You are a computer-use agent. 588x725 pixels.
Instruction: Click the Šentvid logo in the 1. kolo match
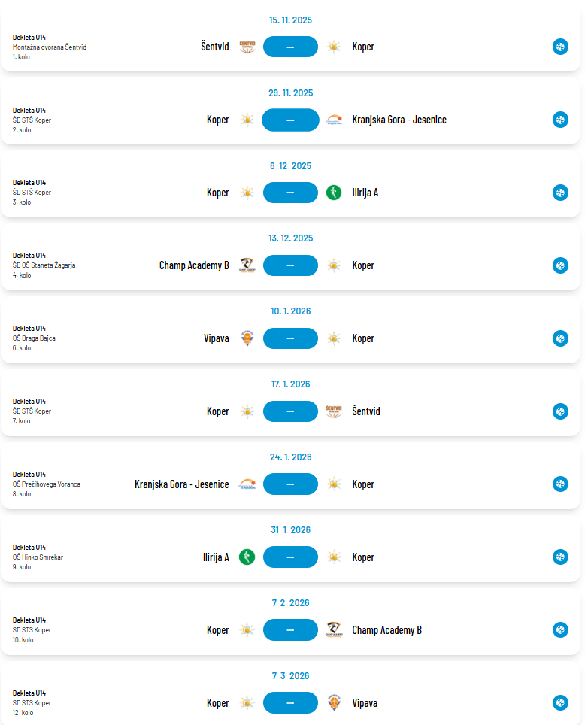pyautogui.click(x=247, y=47)
